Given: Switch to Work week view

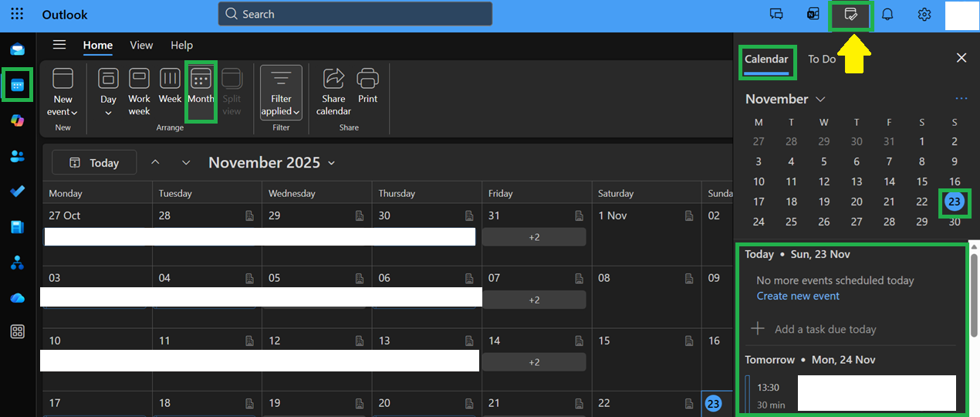Looking at the screenshot, I should click(x=140, y=91).
